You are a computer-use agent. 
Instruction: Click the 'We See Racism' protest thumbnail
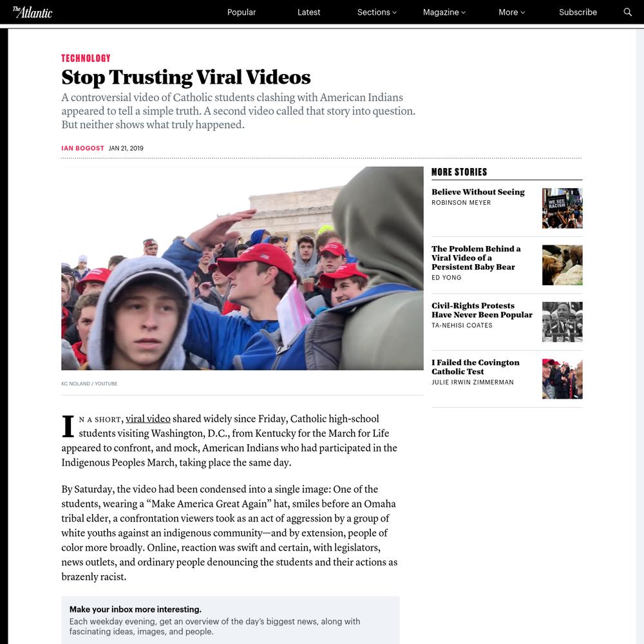(562, 208)
